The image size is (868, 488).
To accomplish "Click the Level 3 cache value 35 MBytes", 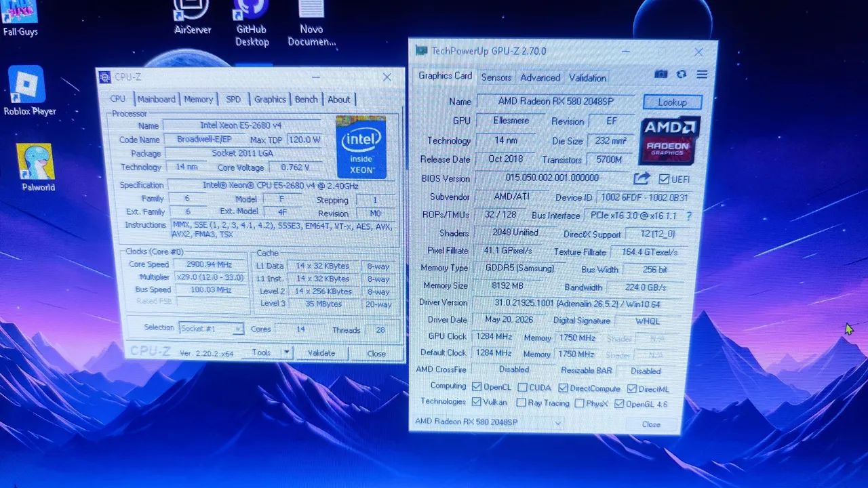I will tap(323, 304).
